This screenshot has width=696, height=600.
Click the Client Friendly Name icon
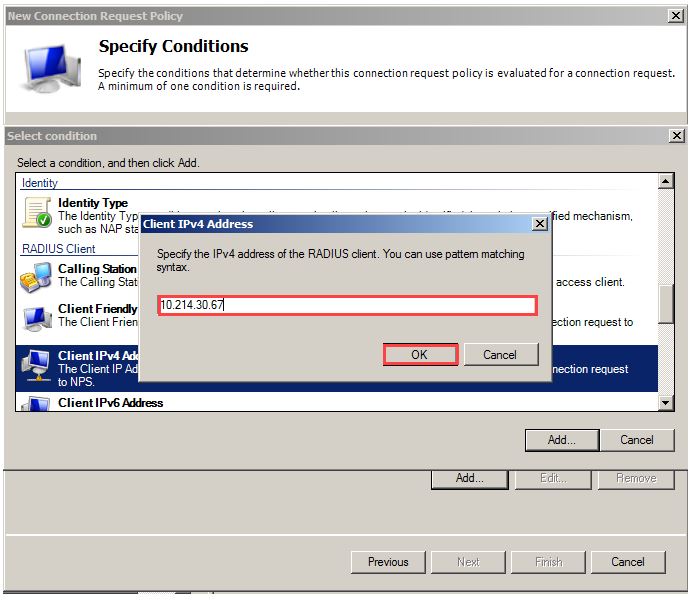tap(37, 316)
